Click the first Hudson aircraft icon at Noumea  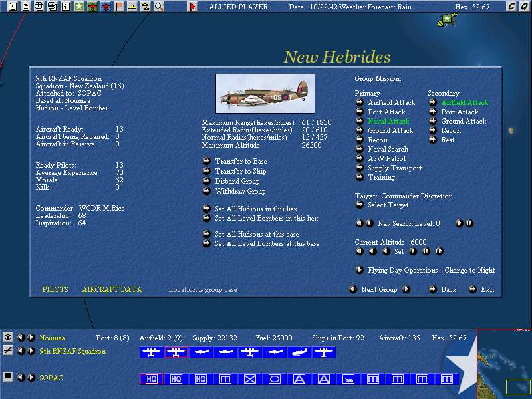point(152,352)
